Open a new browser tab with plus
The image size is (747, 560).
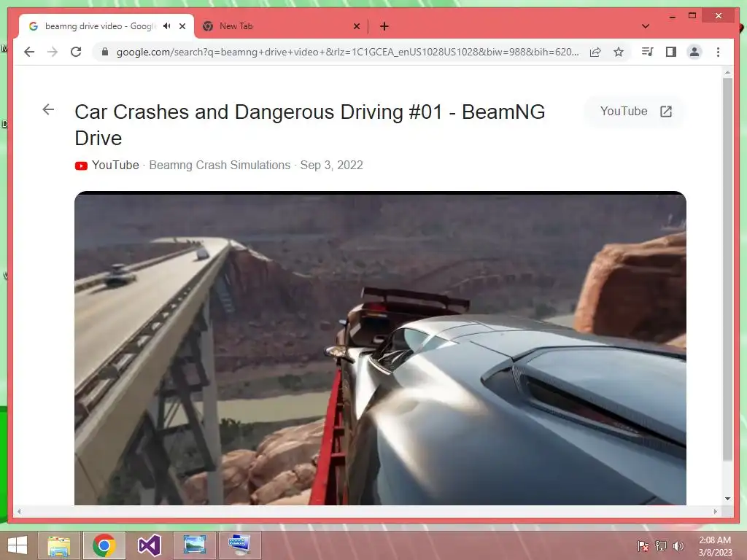point(384,26)
